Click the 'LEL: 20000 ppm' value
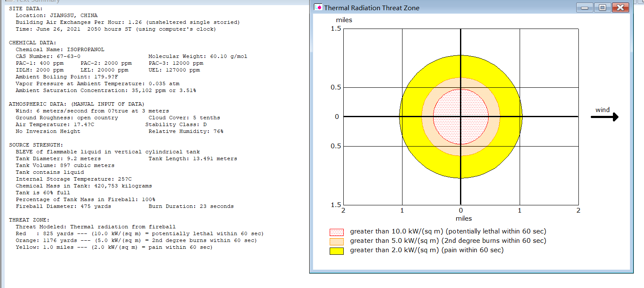 (104, 70)
